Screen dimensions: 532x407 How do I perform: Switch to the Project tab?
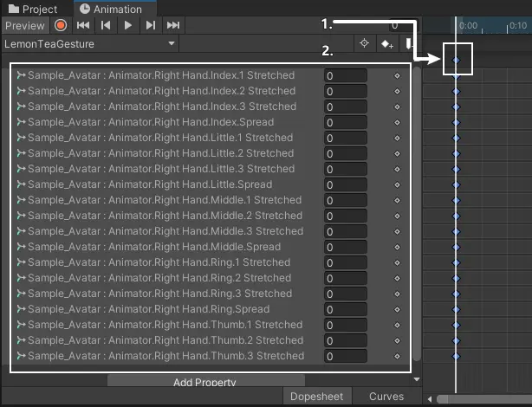33,10
